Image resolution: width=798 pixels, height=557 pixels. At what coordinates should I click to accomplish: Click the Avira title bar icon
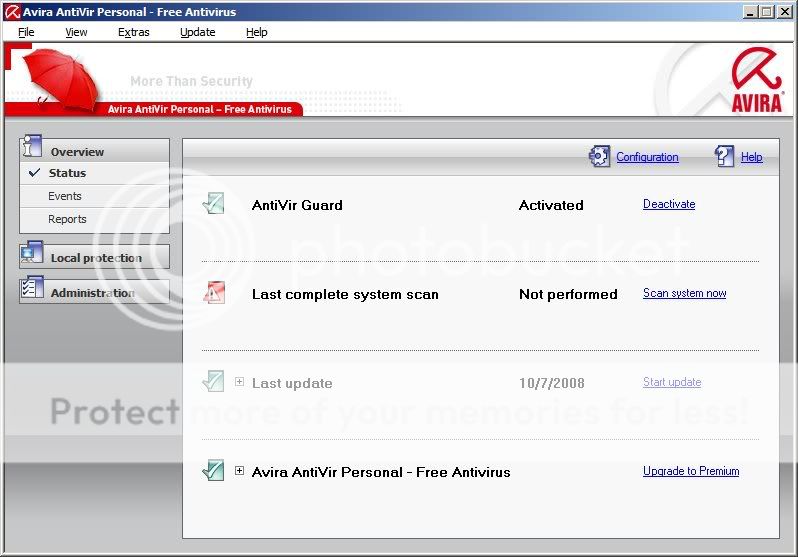[12, 12]
